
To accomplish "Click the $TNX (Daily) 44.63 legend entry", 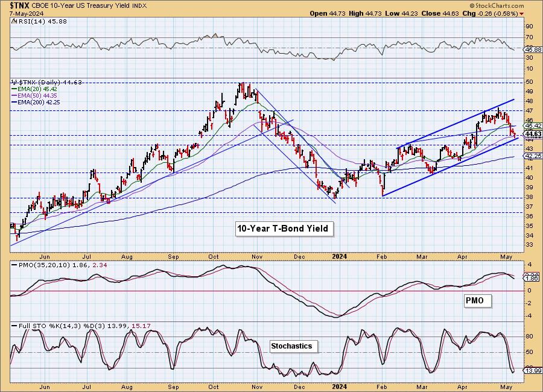I will click(x=46, y=82).
